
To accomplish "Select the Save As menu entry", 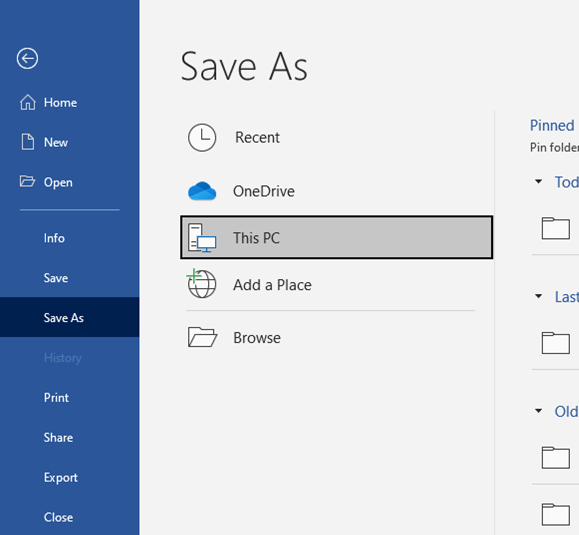I will (70, 318).
